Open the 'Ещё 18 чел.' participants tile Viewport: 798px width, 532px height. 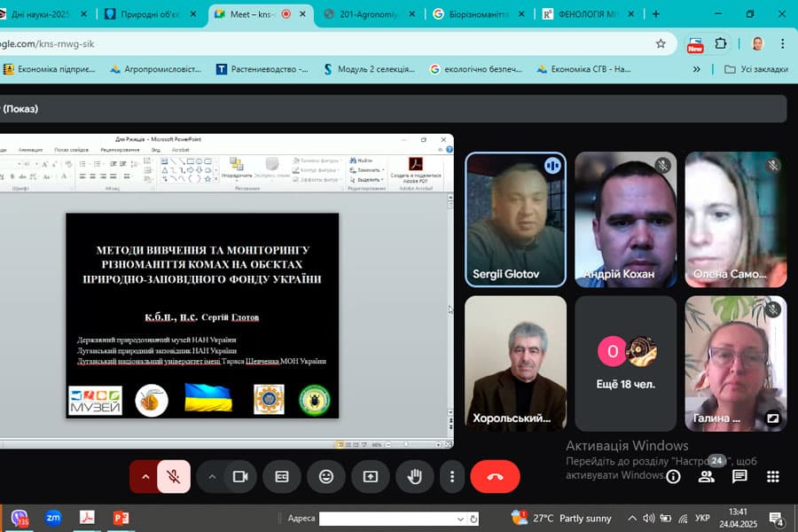coord(625,364)
